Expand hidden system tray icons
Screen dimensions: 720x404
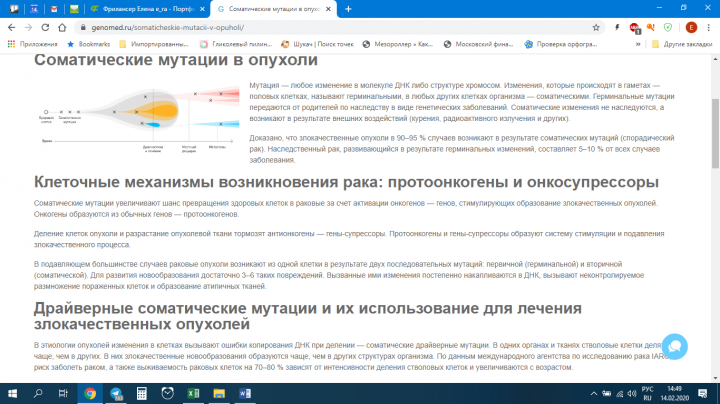click(x=594, y=393)
